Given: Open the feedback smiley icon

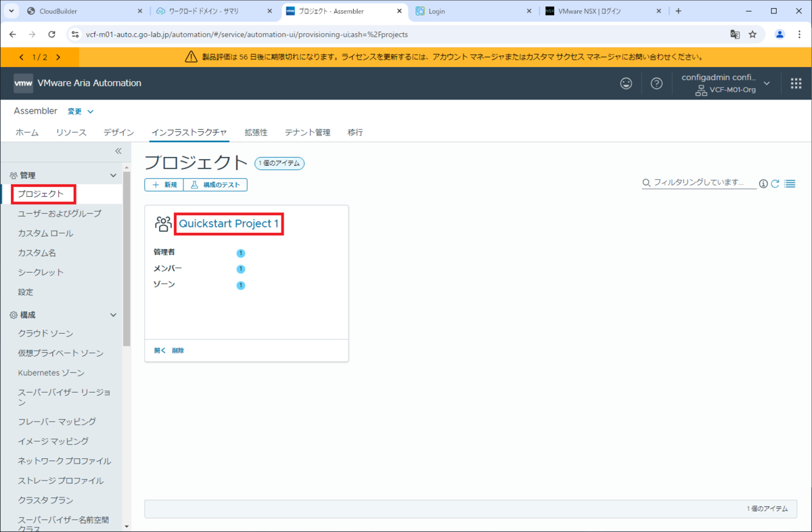Looking at the screenshot, I should 627,83.
